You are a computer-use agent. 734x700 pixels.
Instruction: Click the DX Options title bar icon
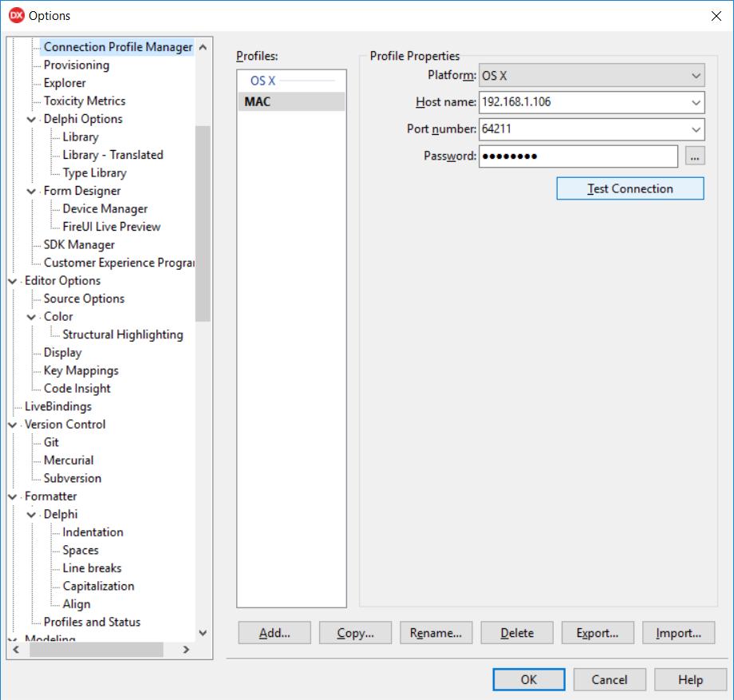(16, 15)
